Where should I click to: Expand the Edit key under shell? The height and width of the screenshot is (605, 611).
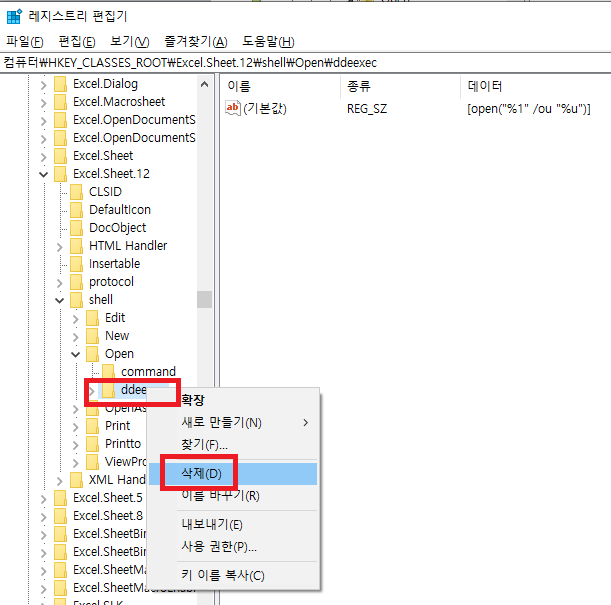[x=75, y=318]
